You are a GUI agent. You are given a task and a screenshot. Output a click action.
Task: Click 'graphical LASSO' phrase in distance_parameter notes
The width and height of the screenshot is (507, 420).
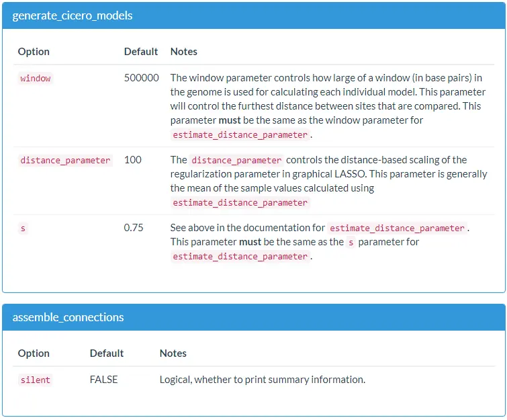pyautogui.click(x=329, y=174)
